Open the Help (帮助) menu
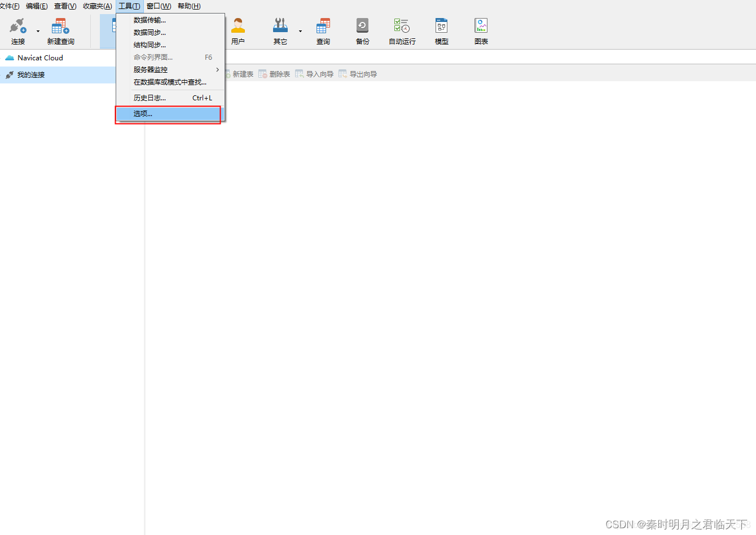The height and width of the screenshot is (535, 756). (189, 6)
